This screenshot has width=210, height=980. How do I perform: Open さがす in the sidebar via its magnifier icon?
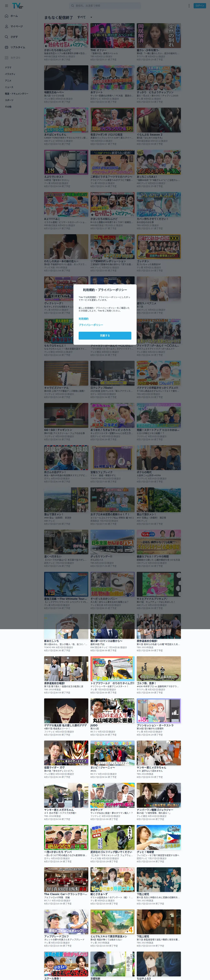pos(7,37)
